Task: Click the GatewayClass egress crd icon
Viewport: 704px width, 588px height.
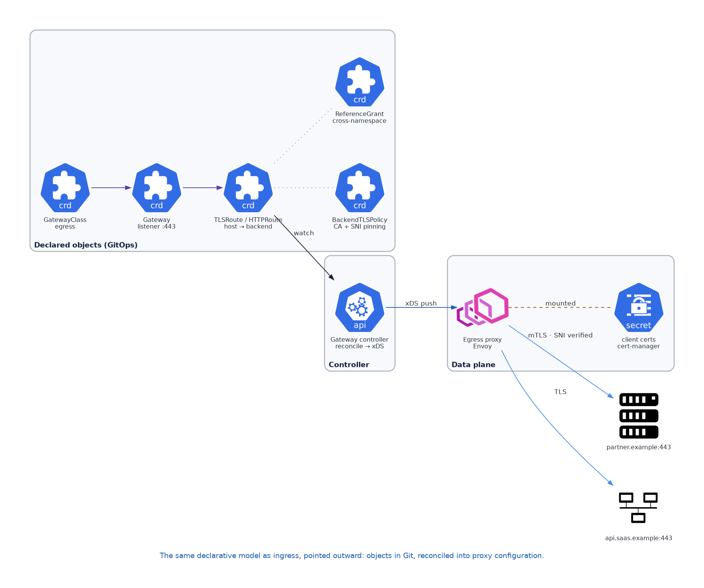Action: point(65,188)
